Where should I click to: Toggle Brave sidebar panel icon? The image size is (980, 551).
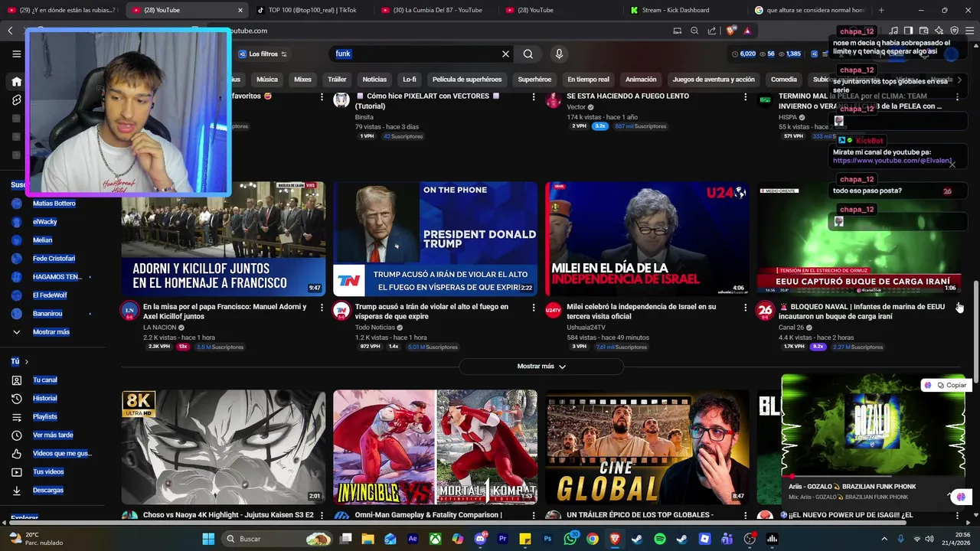909,31
